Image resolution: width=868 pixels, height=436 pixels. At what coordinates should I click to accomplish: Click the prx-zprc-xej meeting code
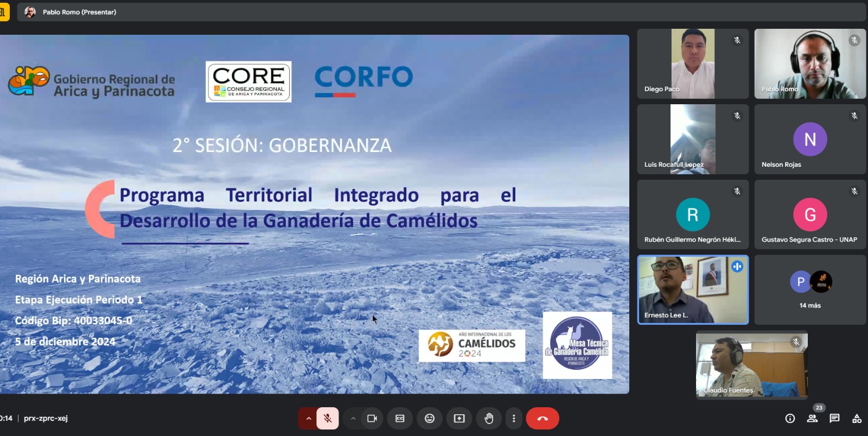[x=46, y=419]
